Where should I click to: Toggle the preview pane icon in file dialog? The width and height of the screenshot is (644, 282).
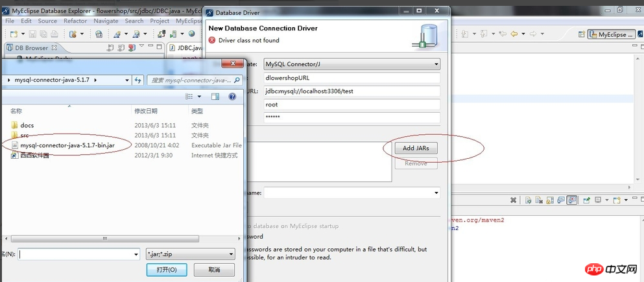click(215, 97)
